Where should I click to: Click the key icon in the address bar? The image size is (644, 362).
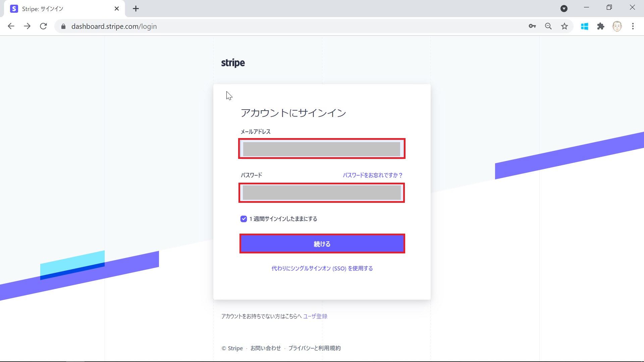pos(532,26)
